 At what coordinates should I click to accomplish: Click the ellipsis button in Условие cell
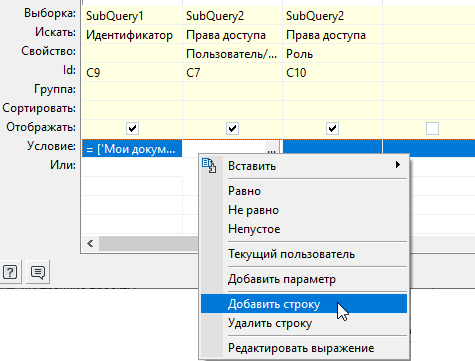[272, 149]
